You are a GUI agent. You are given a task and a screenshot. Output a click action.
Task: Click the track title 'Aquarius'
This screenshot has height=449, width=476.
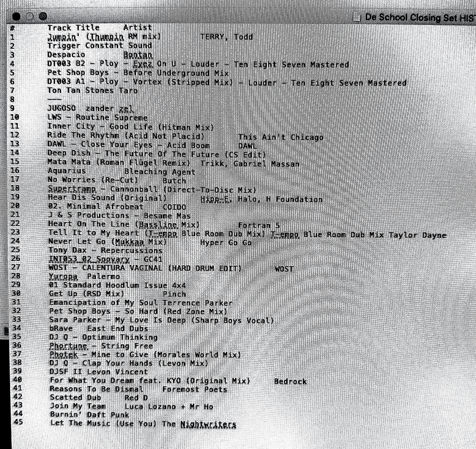[x=67, y=171]
